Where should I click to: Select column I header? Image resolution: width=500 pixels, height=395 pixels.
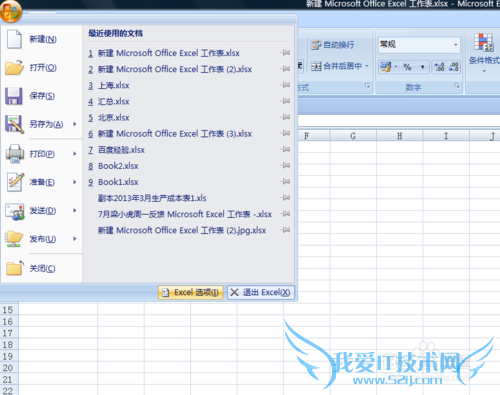coord(446,136)
